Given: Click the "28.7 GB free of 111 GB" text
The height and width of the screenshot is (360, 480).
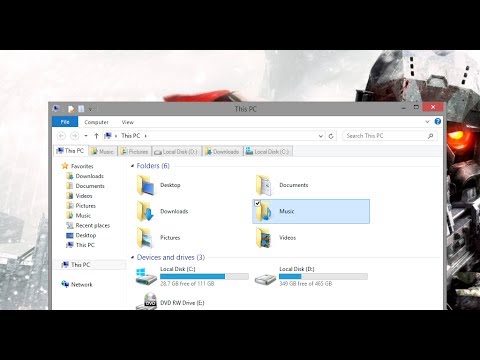Looking at the screenshot, I should 187,284.
